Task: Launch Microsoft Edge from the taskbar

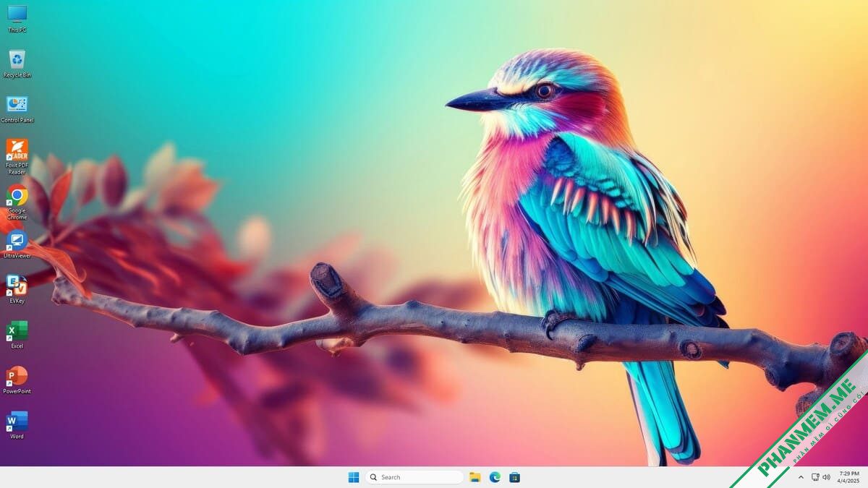Action: coord(495,477)
